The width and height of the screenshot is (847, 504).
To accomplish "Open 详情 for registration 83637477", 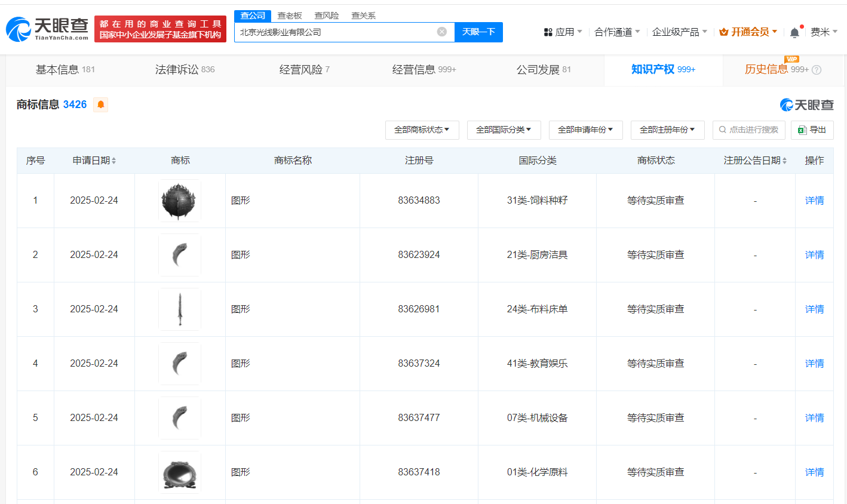I will pos(815,418).
